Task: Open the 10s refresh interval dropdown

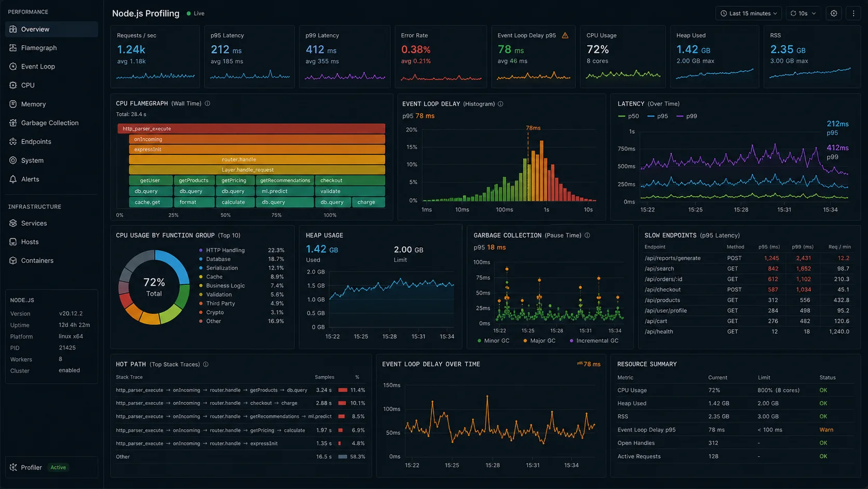Action: [803, 14]
